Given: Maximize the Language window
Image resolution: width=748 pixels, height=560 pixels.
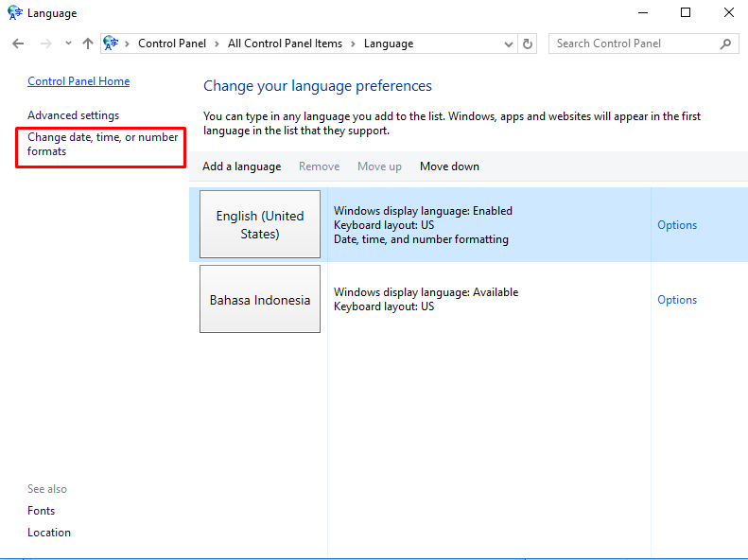Looking at the screenshot, I should coord(686,13).
